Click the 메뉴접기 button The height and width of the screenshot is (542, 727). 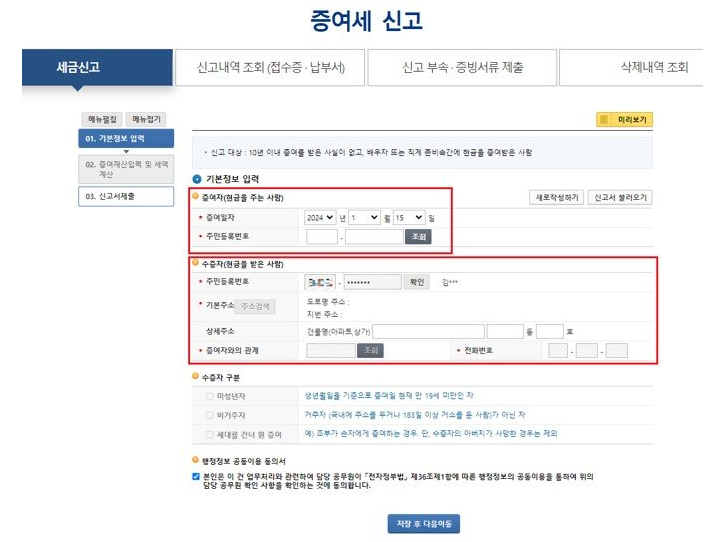[x=146, y=119]
